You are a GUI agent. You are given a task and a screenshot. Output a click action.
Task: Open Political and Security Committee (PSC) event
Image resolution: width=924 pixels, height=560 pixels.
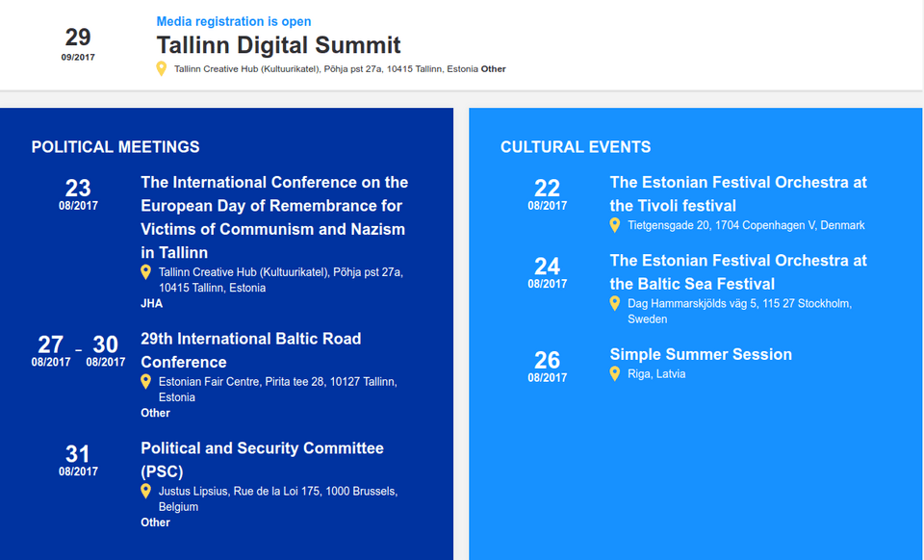point(262,460)
